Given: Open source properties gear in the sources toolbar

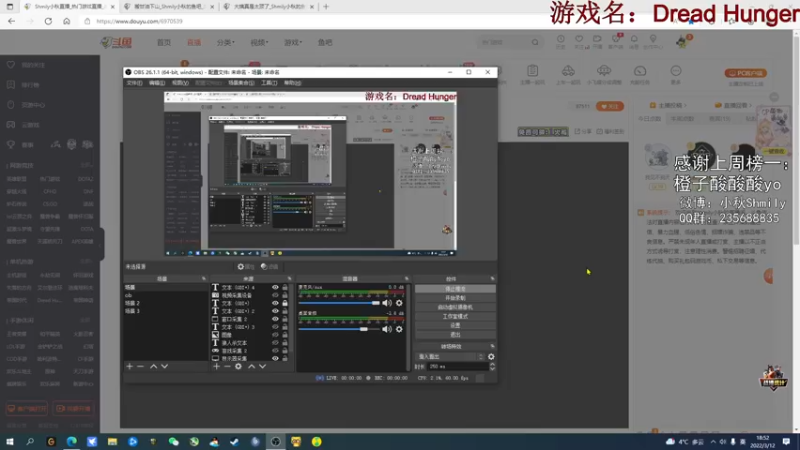Looking at the screenshot, I should 238,366.
